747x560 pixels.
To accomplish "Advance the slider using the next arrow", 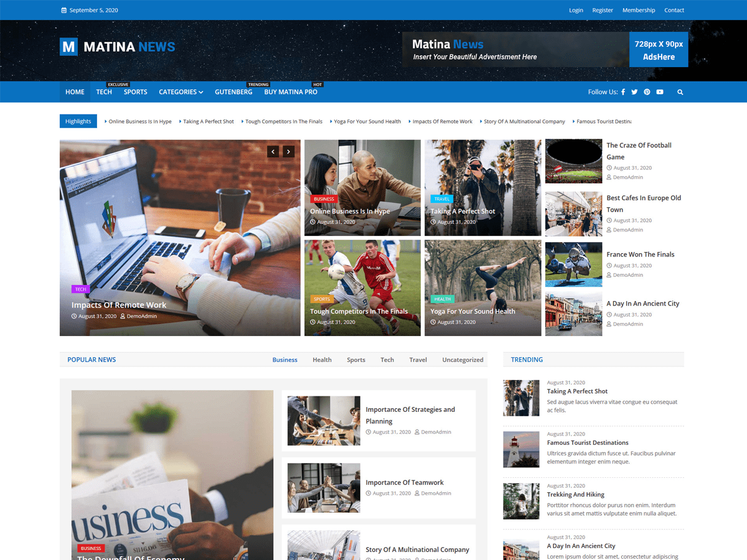I will click(288, 151).
